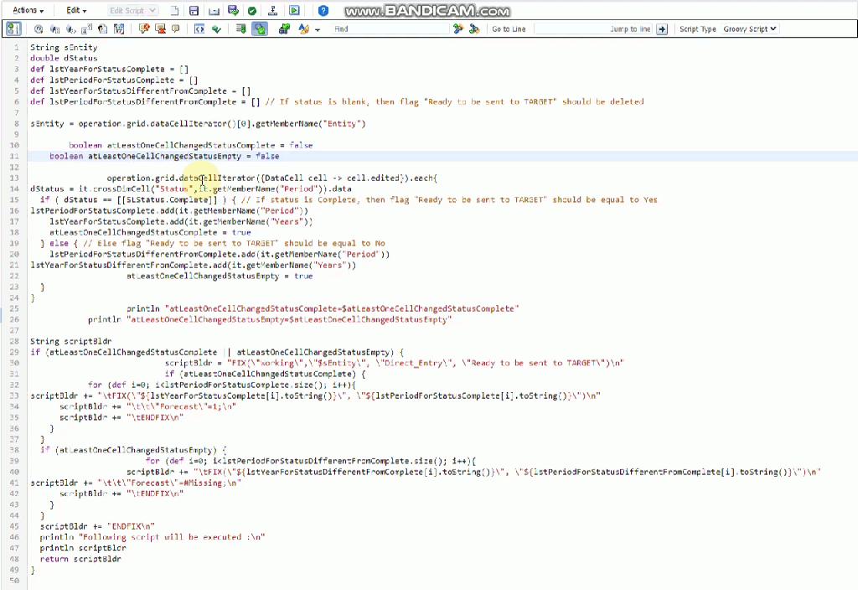Click the red-cross remove comment icon
Viewport: 868px width, 610px height.
click(x=161, y=28)
